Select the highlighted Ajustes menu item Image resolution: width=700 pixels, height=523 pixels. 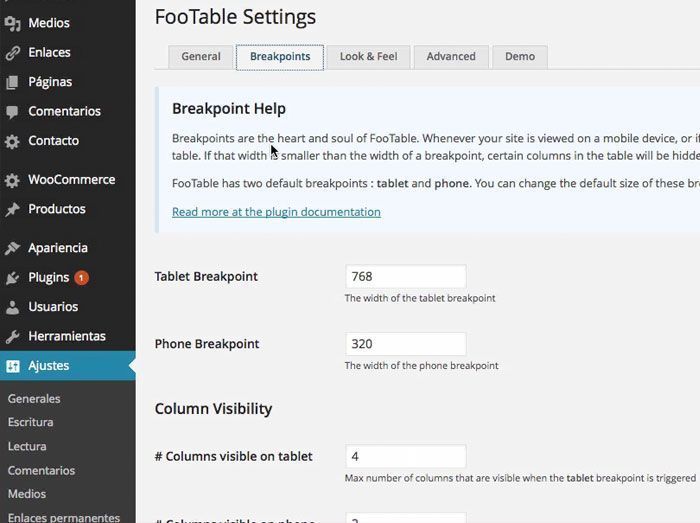point(68,365)
